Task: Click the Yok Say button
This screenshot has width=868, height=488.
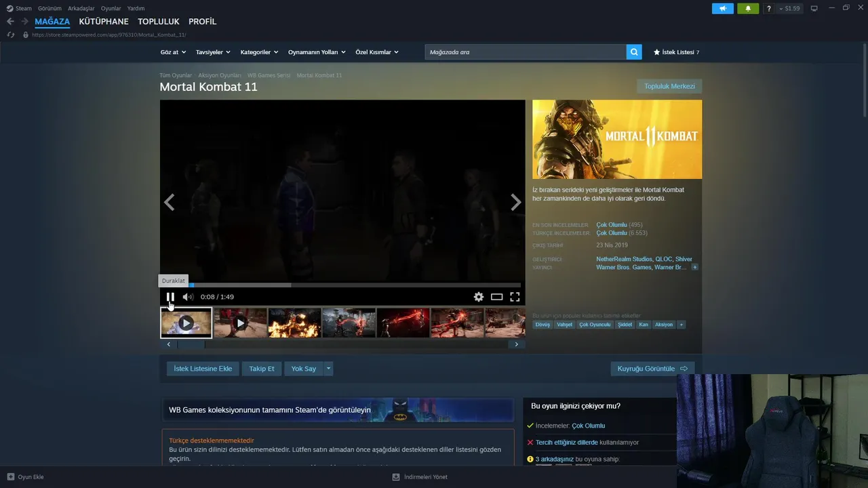Action: [x=304, y=369]
